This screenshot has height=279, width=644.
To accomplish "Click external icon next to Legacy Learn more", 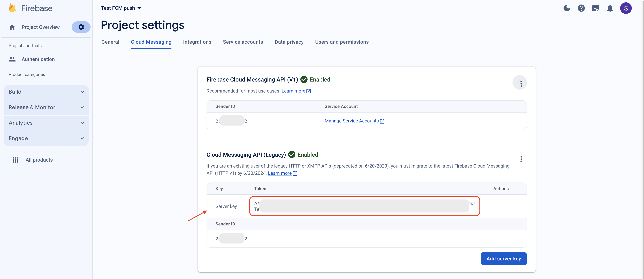I will click(295, 173).
